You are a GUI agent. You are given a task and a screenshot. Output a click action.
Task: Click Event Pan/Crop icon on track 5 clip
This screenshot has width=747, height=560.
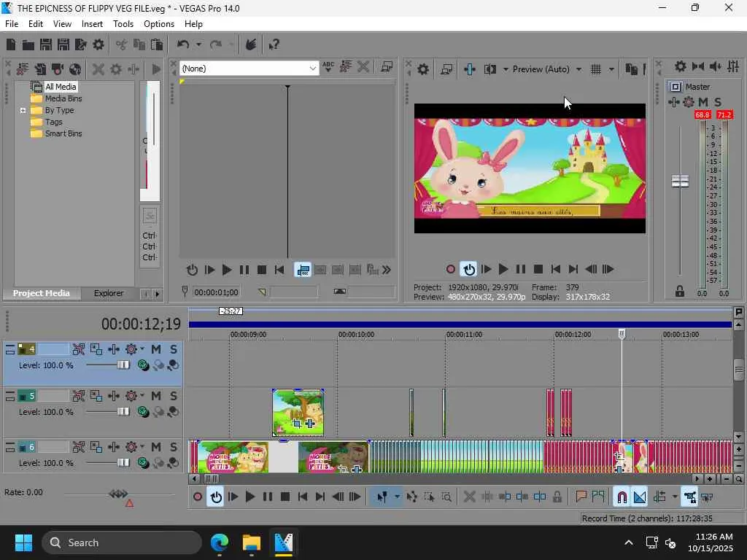point(297,423)
